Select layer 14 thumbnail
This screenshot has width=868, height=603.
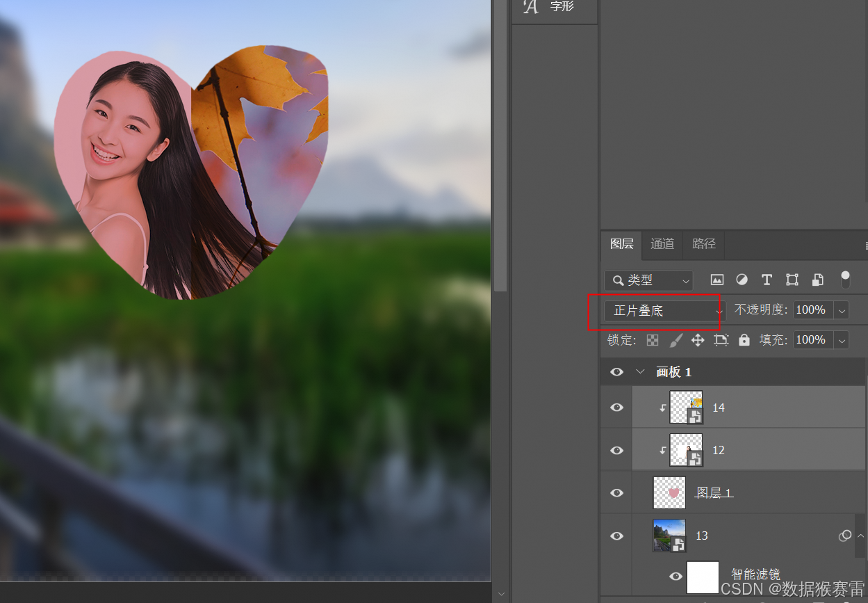click(686, 408)
